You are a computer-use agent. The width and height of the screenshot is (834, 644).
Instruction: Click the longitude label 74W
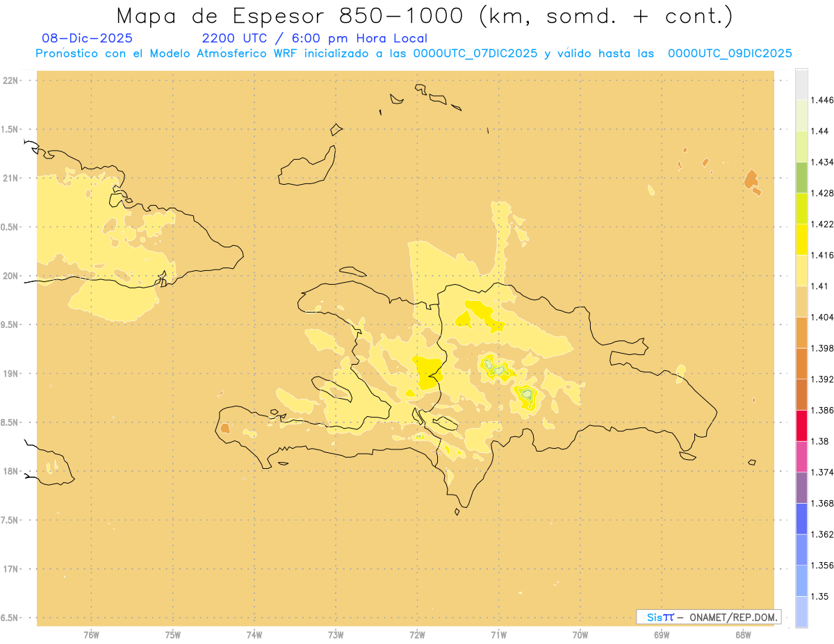[254, 634]
